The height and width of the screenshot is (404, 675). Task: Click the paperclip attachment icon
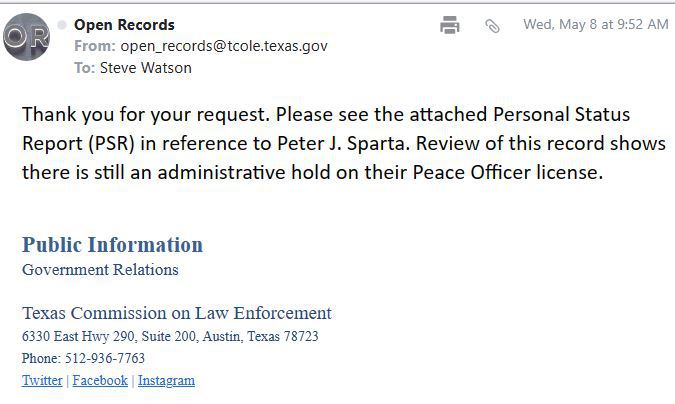point(492,26)
